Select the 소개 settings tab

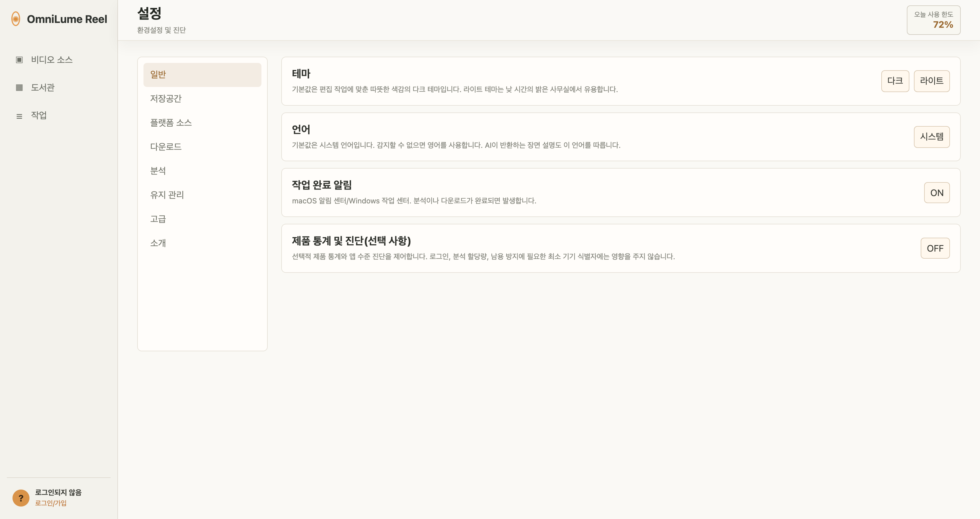pyautogui.click(x=202, y=243)
